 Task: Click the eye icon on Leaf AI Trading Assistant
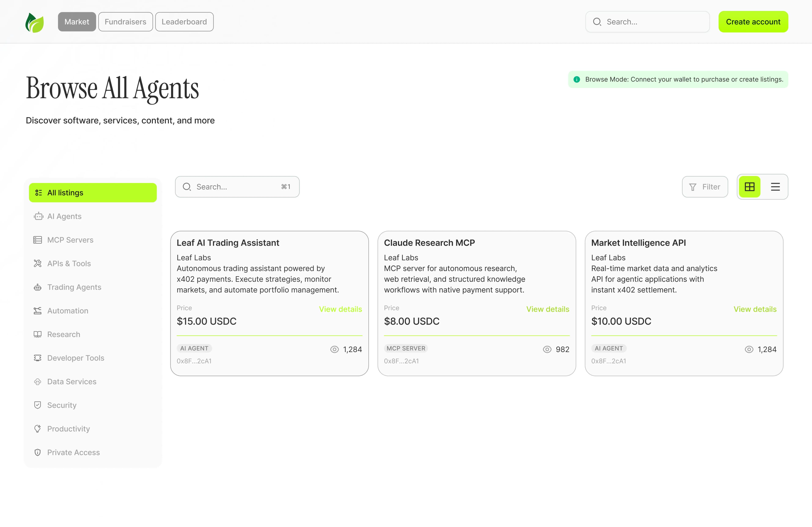(x=334, y=350)
